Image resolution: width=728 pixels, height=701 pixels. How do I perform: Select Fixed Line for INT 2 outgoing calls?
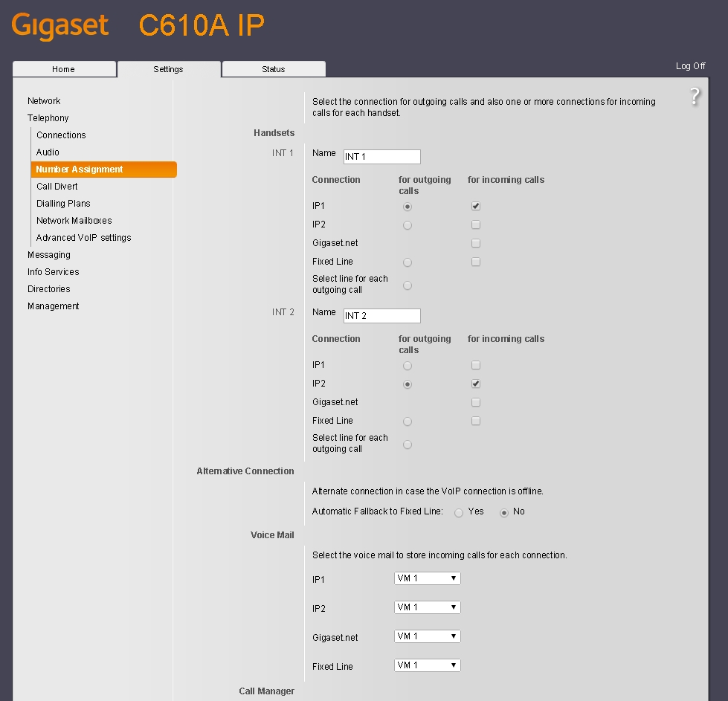(408, 421)
